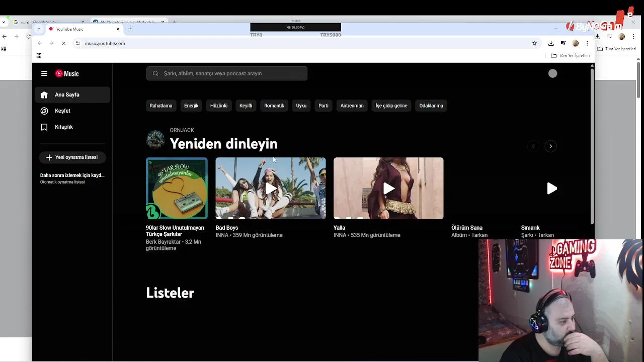
Task: Show next items in Yeniden dinleyin carousel
Action: (x=550, y=146)
